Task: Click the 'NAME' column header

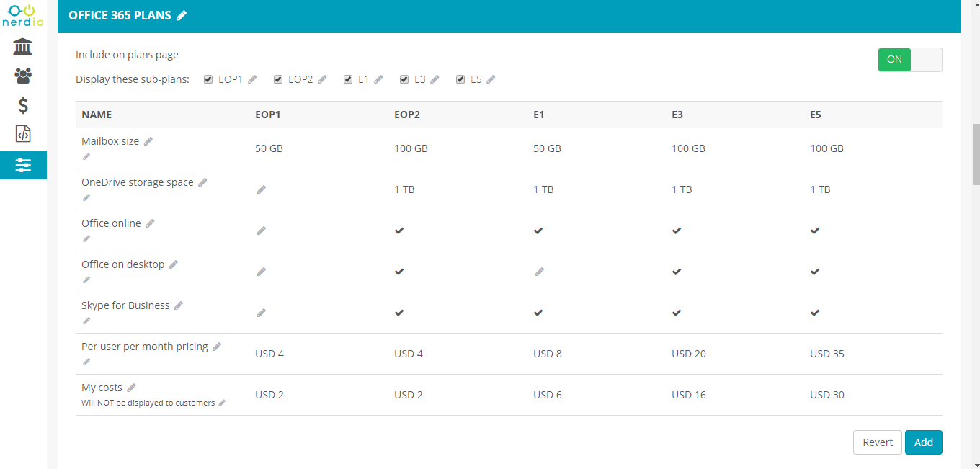Action: (x=97, y=115)
